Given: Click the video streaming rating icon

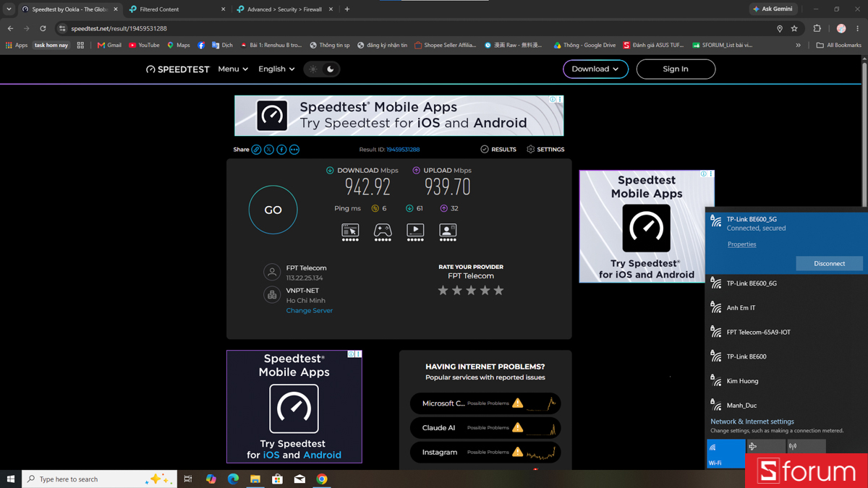Looking at the screenshot, I should click(415, 232).
